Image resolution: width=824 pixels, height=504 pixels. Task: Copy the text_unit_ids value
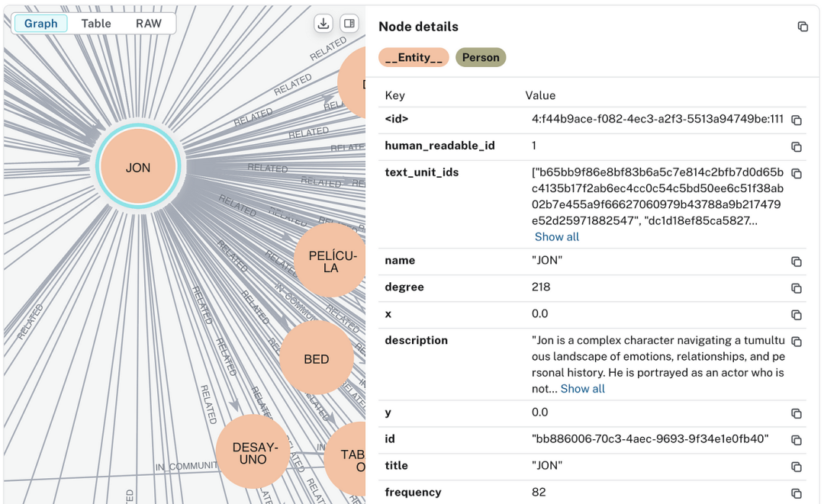pyautogui.click(x=796, y=174)
